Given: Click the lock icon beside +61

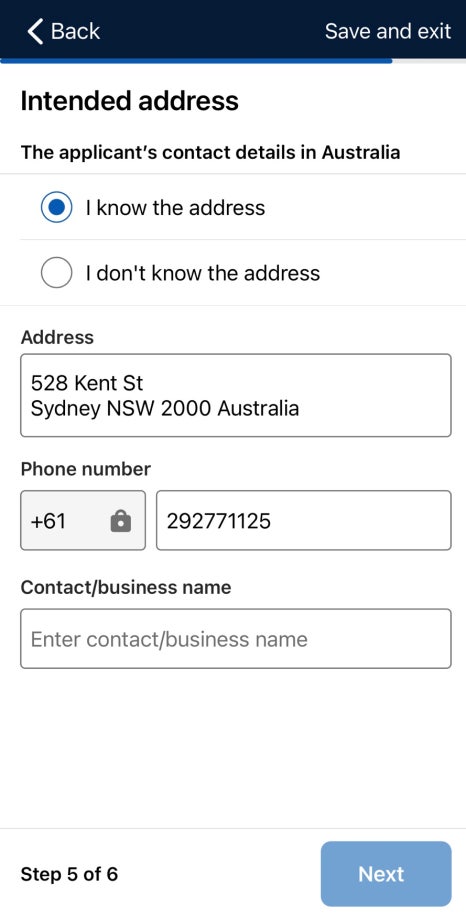Looking at the screenshot, I should [121, 520].
